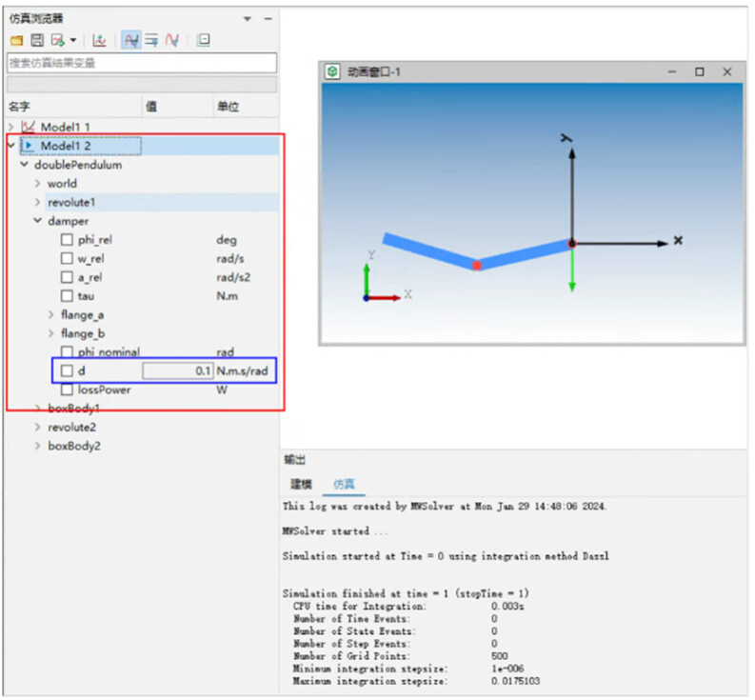Minimize the 动画窗口-1 animation window
755x700 pixels.
tap(673, 71)
